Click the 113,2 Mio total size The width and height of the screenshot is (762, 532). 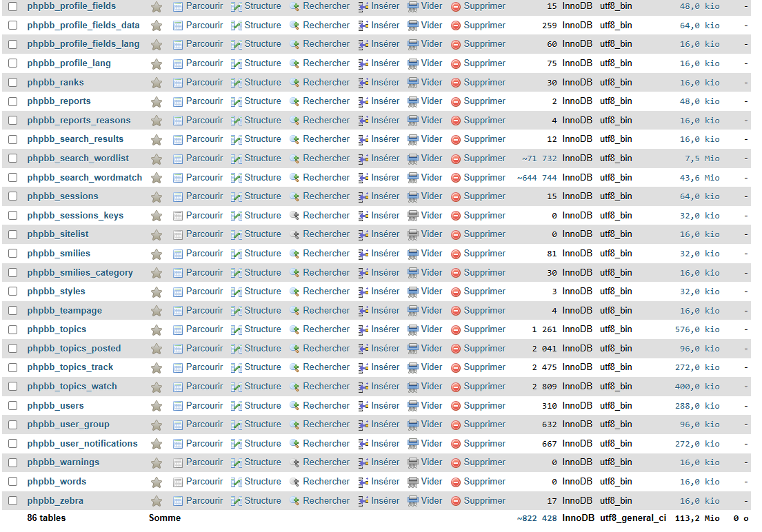pyautogui.click(x=697, y=518)
